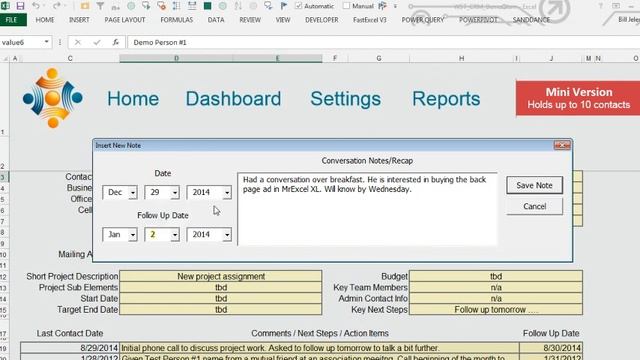Open the Follow Up Date year dropdown arrow

(x=227, y=235)
